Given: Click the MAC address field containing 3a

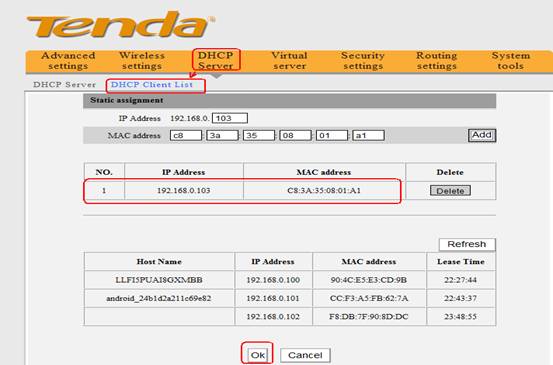Looking at the screenshot, I should [x=222, y=135].
